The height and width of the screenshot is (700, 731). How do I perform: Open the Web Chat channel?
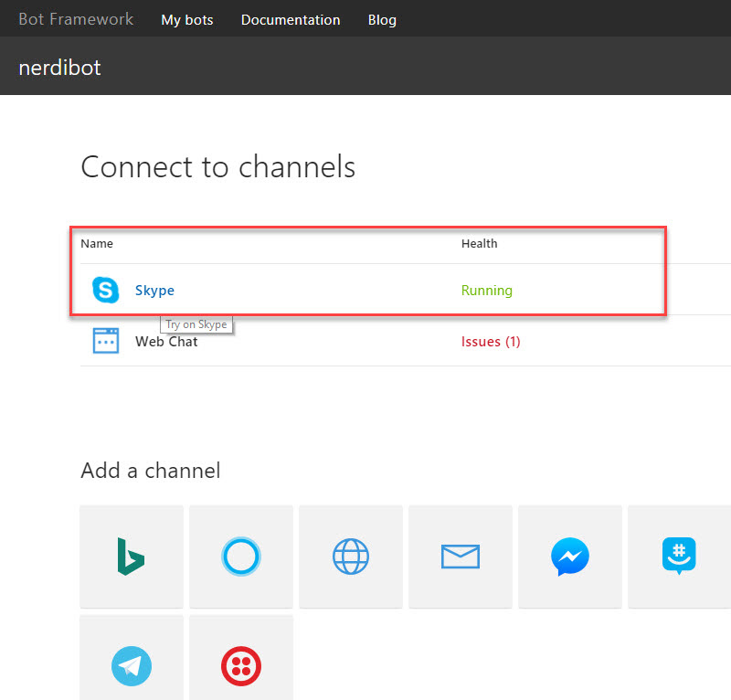(166, 342)
